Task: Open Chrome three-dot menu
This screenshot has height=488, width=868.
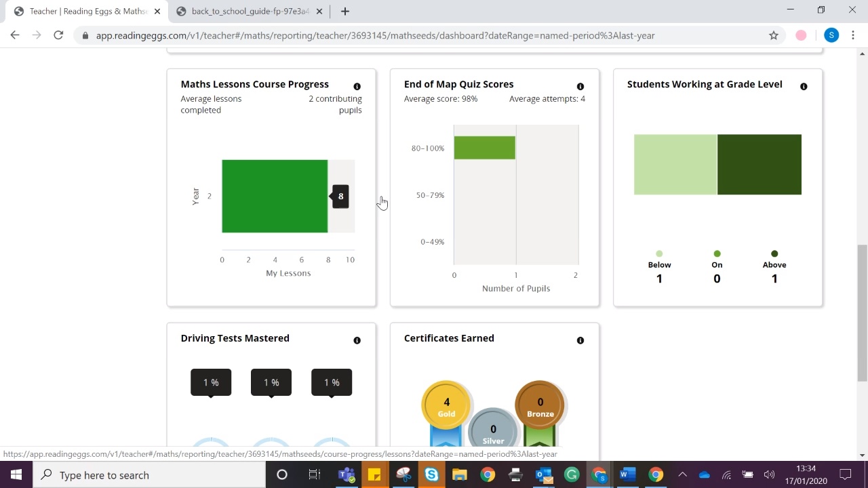Action: pos(853,35)
